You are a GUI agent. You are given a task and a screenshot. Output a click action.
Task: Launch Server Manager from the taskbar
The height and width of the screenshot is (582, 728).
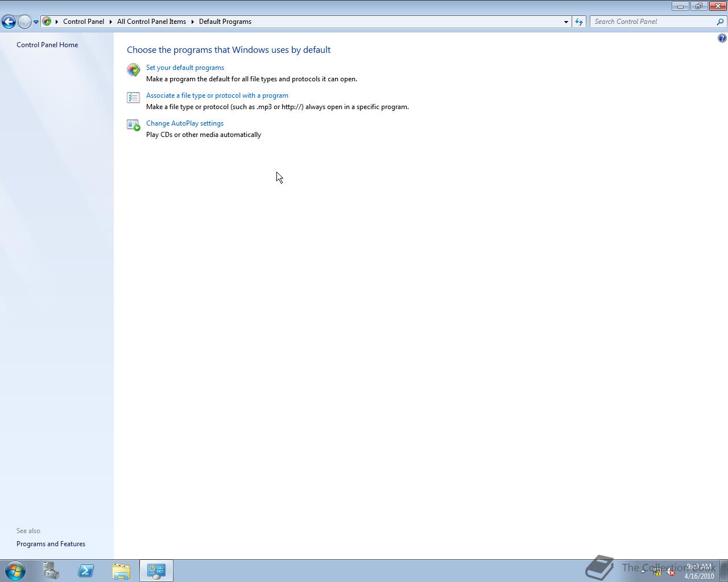51,571
